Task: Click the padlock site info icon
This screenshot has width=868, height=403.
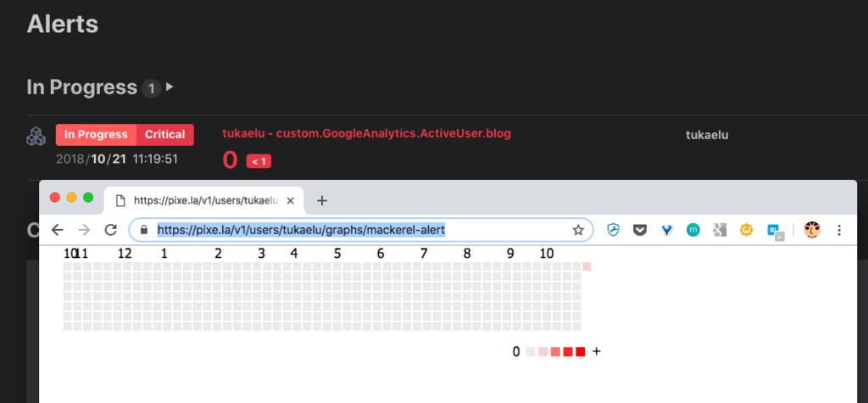Action: click(144, 230)
